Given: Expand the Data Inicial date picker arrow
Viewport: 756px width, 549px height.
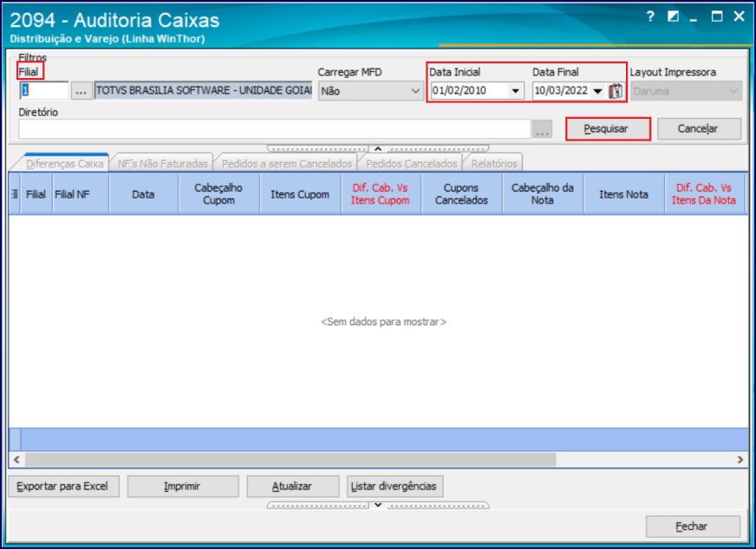Looking at the screenshot, I should [515, 91].
